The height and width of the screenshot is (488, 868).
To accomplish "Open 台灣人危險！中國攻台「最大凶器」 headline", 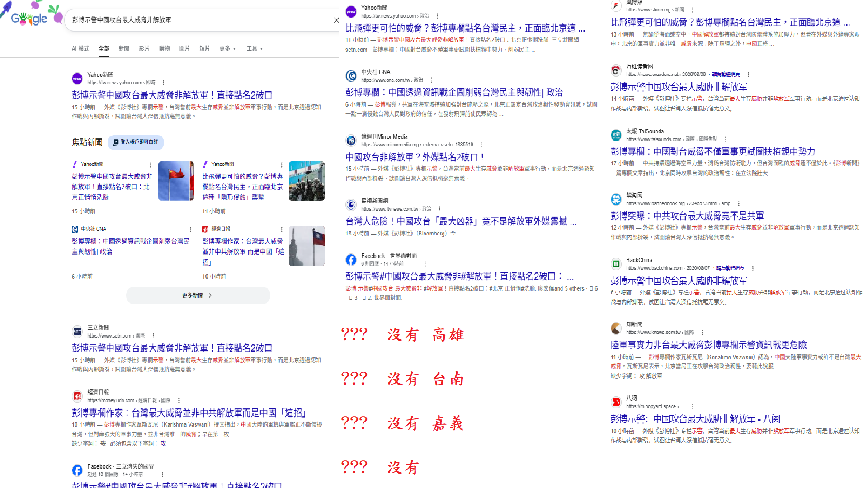I will [461, 221].
